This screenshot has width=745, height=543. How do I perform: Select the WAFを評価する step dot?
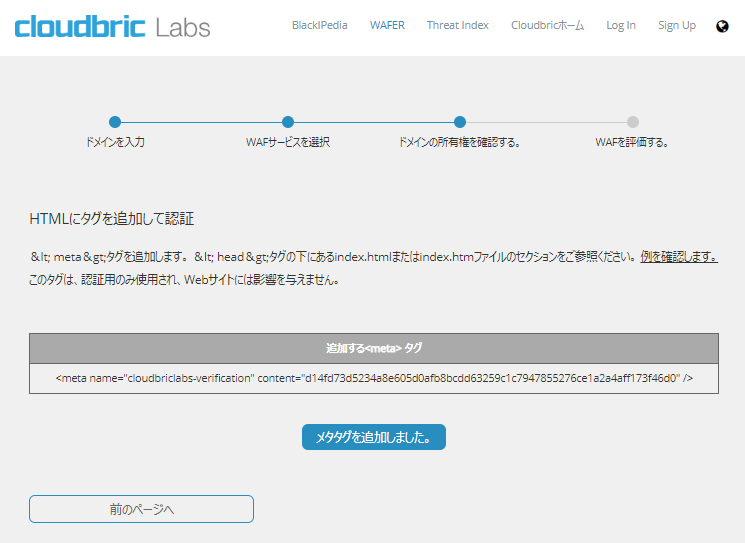(x=633, y=122)
